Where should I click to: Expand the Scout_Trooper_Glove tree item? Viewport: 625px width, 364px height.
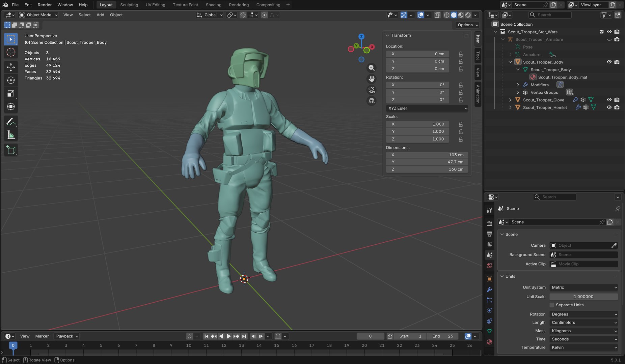click(x=510, y=100)
